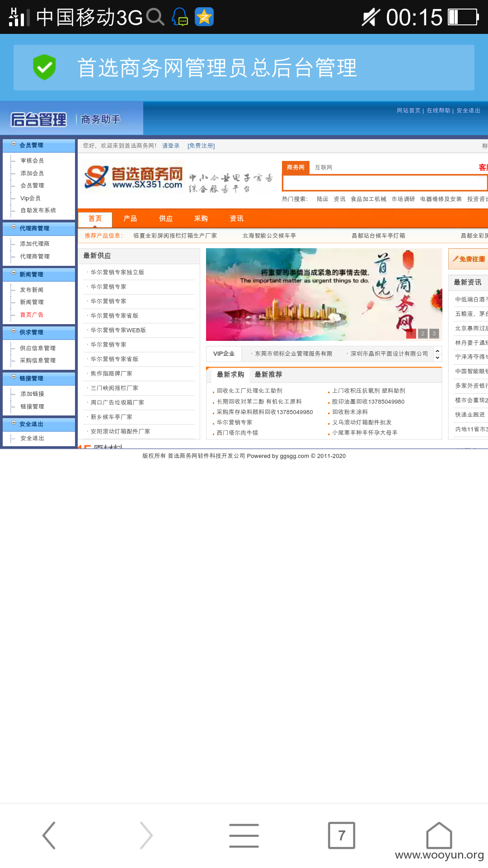Go to banner slide 2
The width and height of the screenshot is (488, 868).
pos(423,333)
